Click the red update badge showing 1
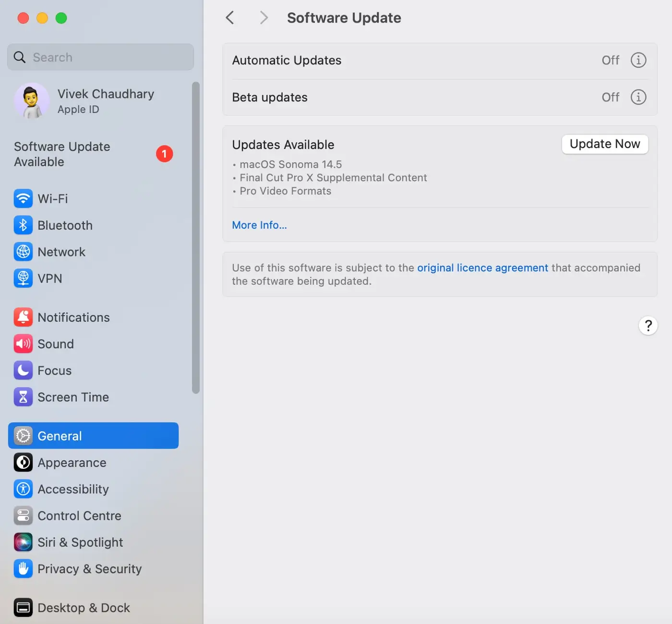 164,154
